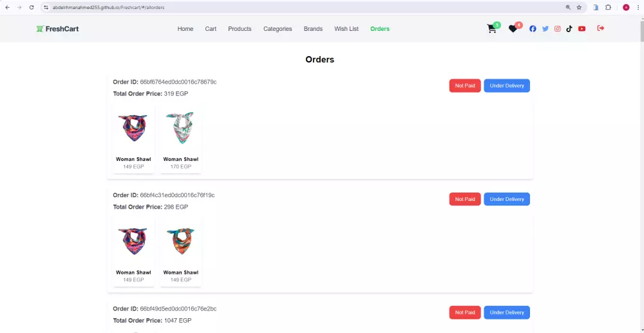
Task: Go forward with browser forward arrow
Action: tap(19, 7)
